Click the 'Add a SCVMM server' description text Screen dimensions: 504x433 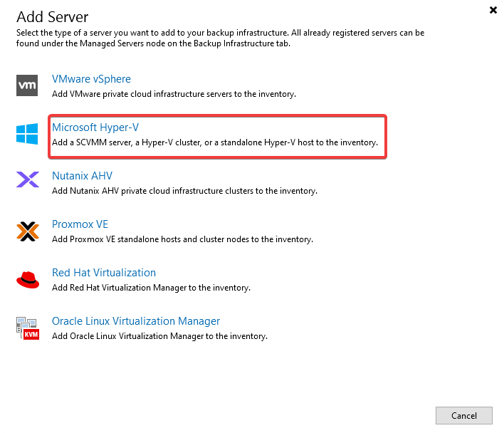(214, 142)
